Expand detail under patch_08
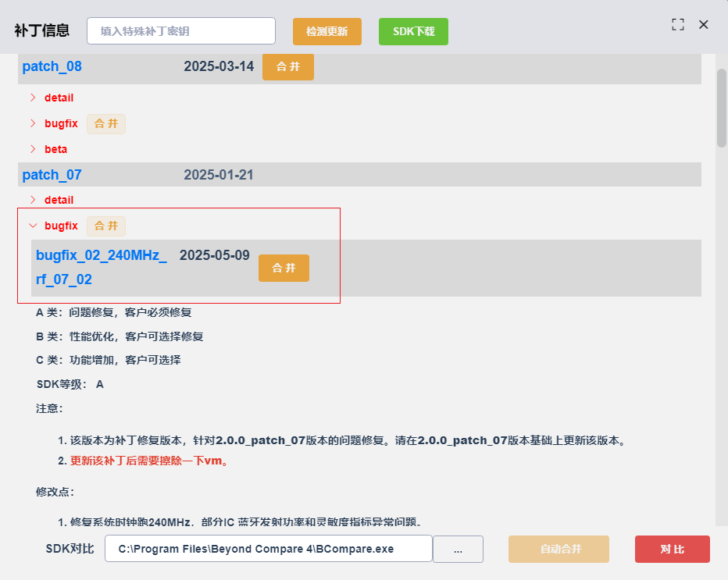 click(52, 98)
